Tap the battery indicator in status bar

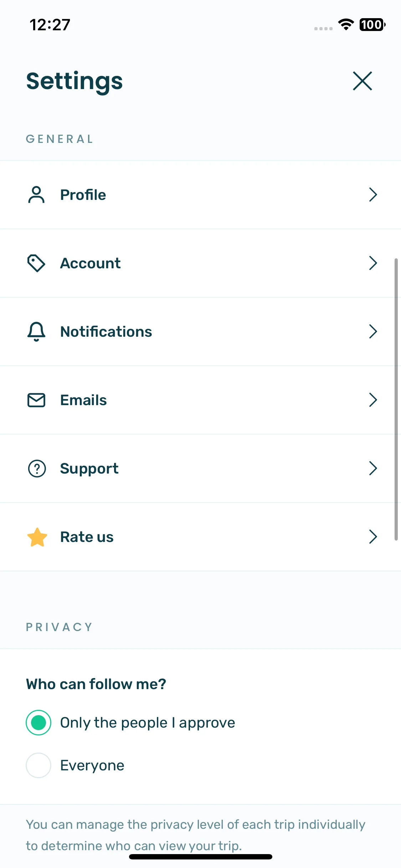pos(372,25)
